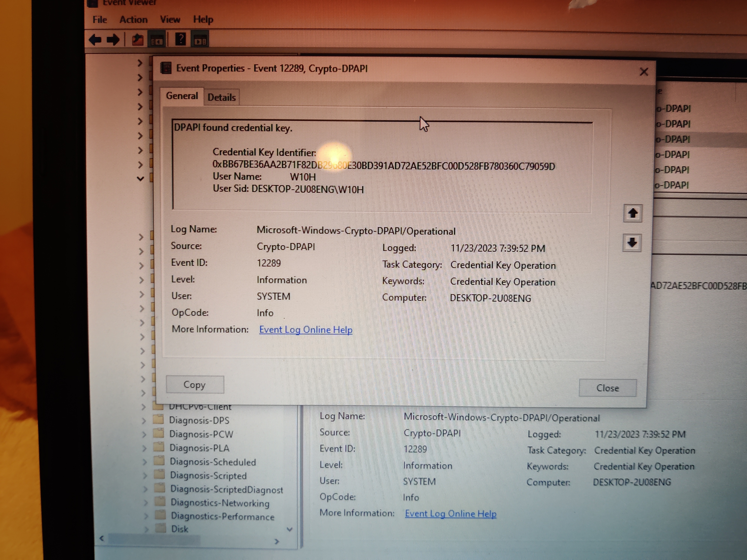Image resolution: width=747 pixels, height=560 pixels.
Task: Expand the Diagnosis-PLA tree node
Action: (x=144, y=448)
